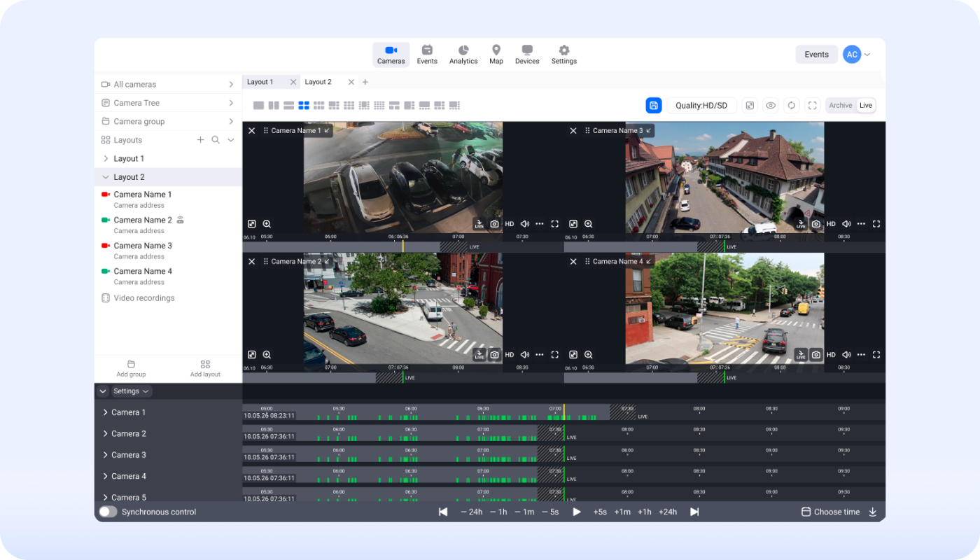Click the Add group button

click(132, 369)
